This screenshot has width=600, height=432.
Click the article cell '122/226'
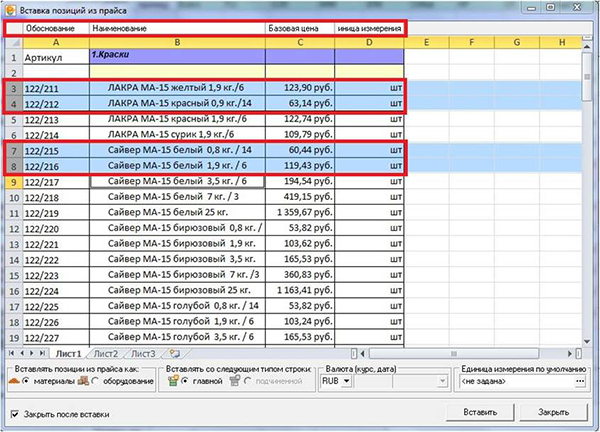tap(56, 322)
